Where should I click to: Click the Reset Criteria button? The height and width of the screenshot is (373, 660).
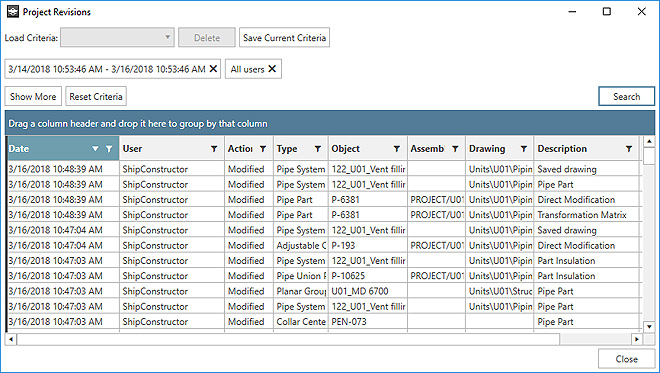tap(96, 96)
